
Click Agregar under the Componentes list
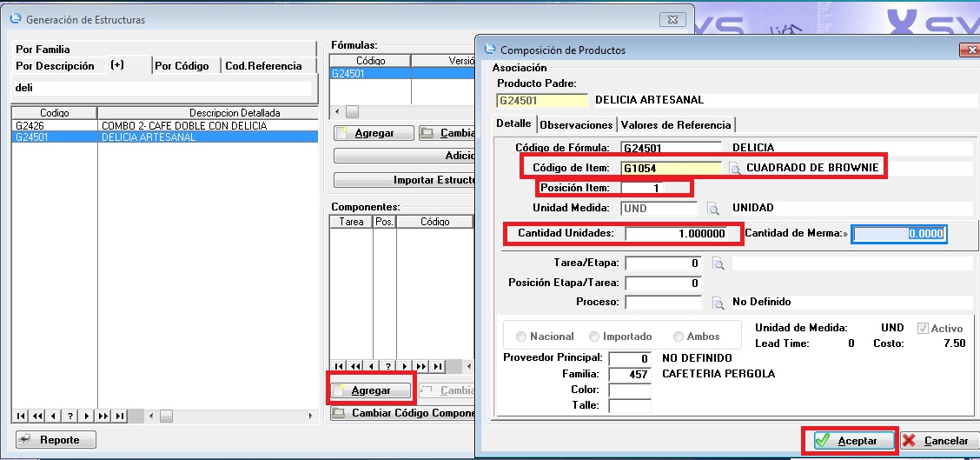coord(371,390)
